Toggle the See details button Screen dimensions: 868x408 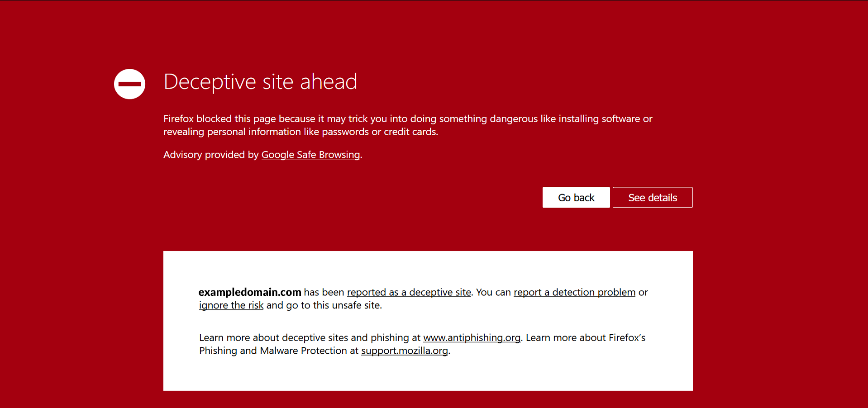(652, 198)
